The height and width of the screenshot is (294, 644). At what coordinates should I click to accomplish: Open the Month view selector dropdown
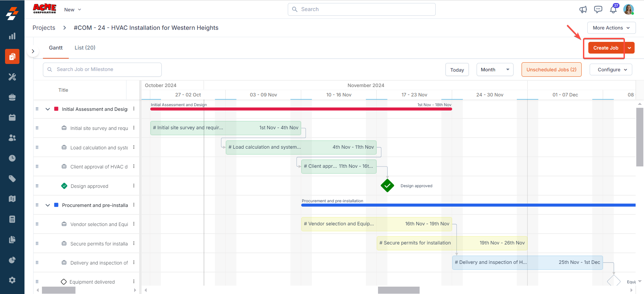[495, 70]
